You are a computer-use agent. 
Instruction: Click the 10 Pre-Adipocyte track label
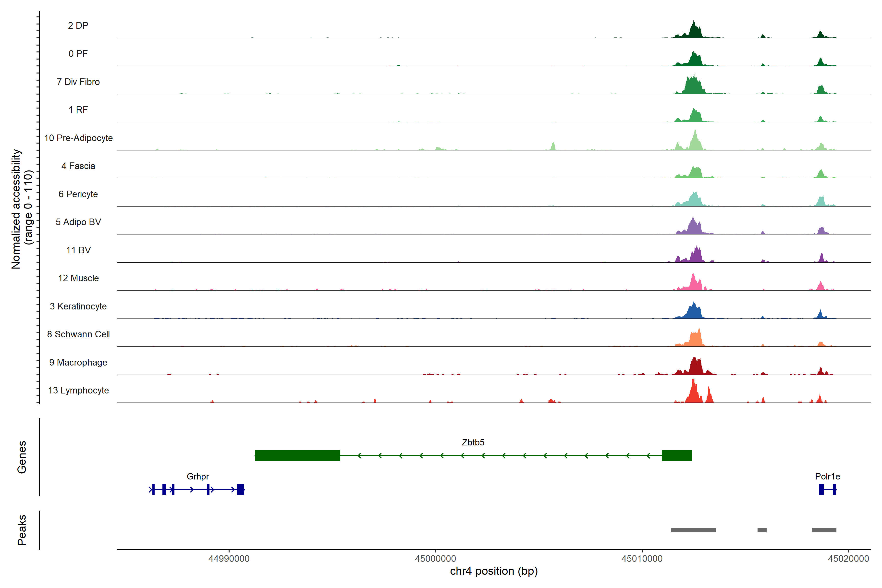tap(78, 138)
